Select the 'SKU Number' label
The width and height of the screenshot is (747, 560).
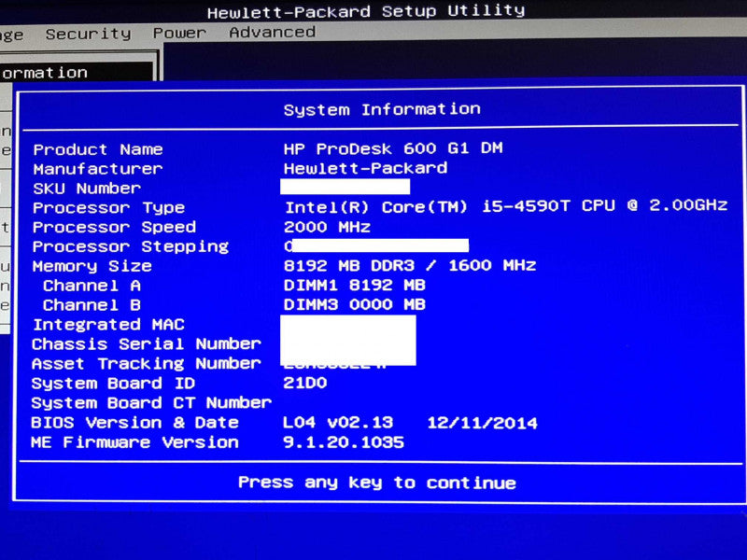tap(87, 189)
